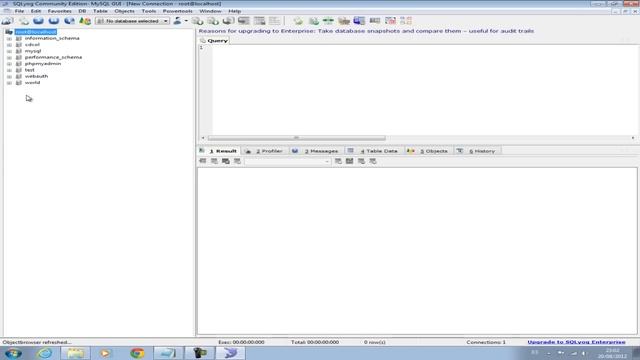640x360 pixels.
Task: Click the query editor horizontal scrollbar thumb
Action: coord(297,138)
